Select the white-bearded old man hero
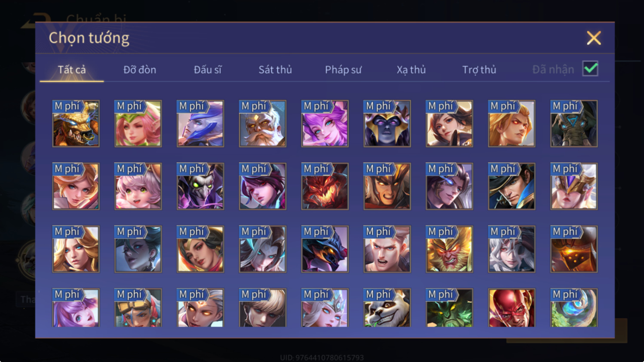 coord(262,124)
